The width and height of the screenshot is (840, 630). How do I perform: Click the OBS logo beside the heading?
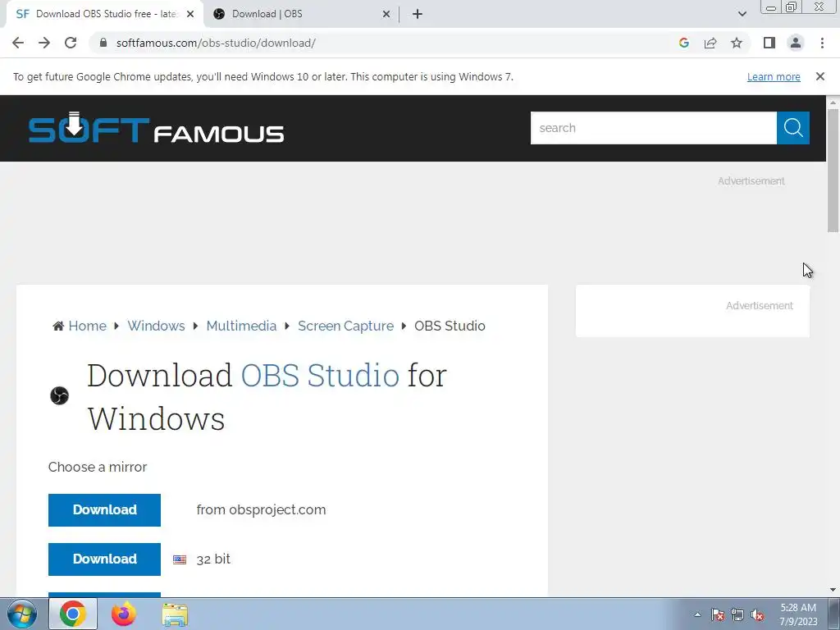point(59,396)
